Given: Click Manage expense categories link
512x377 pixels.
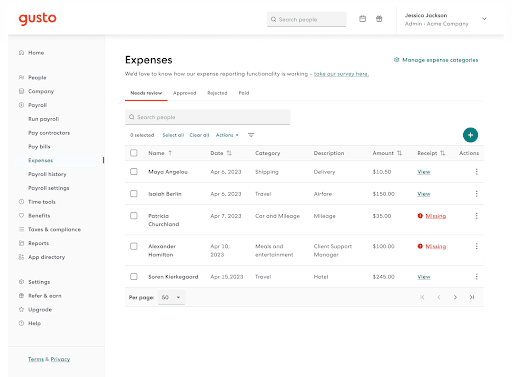Looking at the screenshot, I should [x=436, y=60].
